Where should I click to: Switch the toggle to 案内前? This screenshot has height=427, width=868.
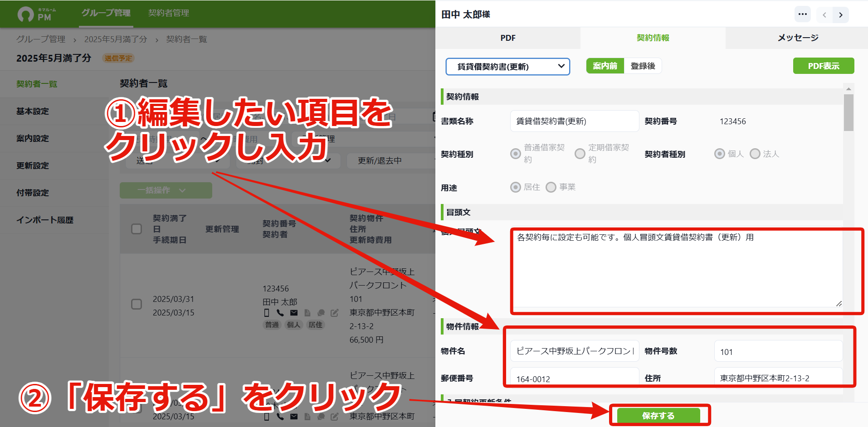coord(605,66)
